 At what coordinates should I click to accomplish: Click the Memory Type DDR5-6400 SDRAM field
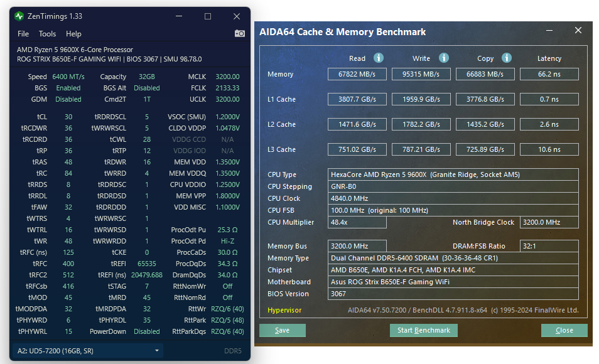click(x=453, y=258)
